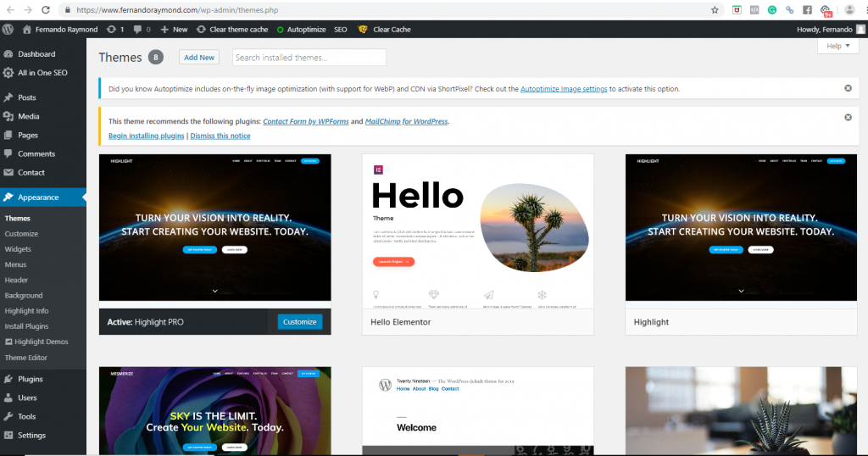Click the All in One SEO gear icon
868x456 pixels.
[x=8, y=73]
